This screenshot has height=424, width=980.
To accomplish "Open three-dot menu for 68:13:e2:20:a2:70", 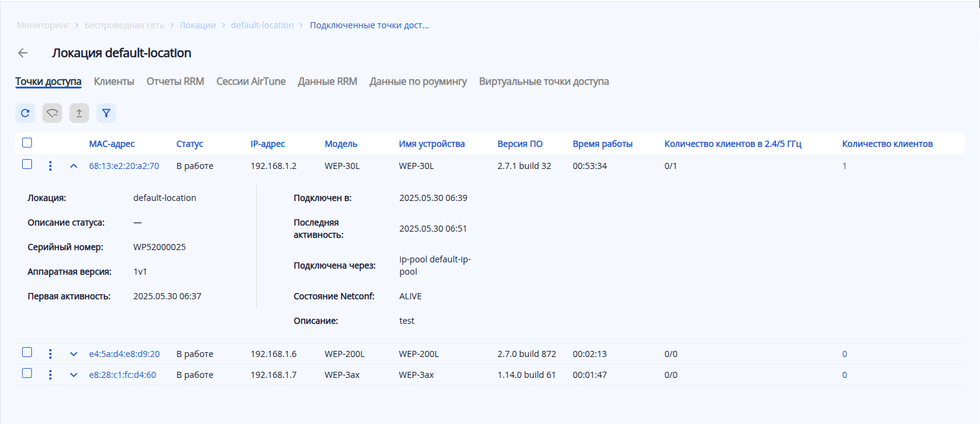I will [x=50, y=166].
